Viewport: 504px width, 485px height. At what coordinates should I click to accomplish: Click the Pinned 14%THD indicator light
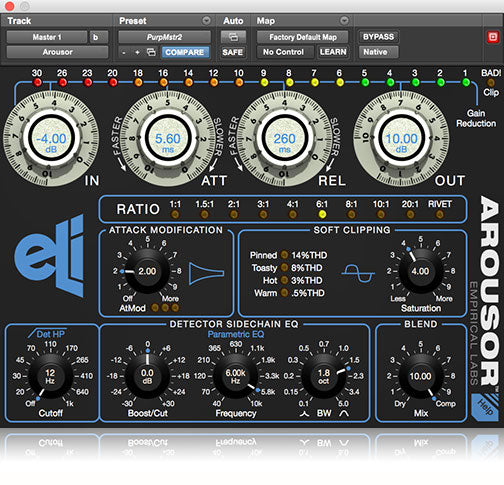[284, 255]
